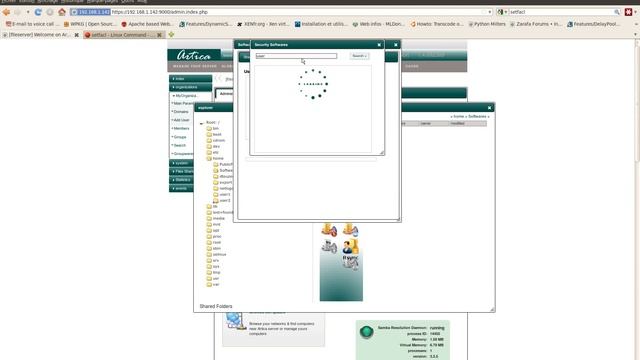Open a new tab with the plus icon
Image resolution: width=640 pixels, height=360 pixels.
coord(171,35)
